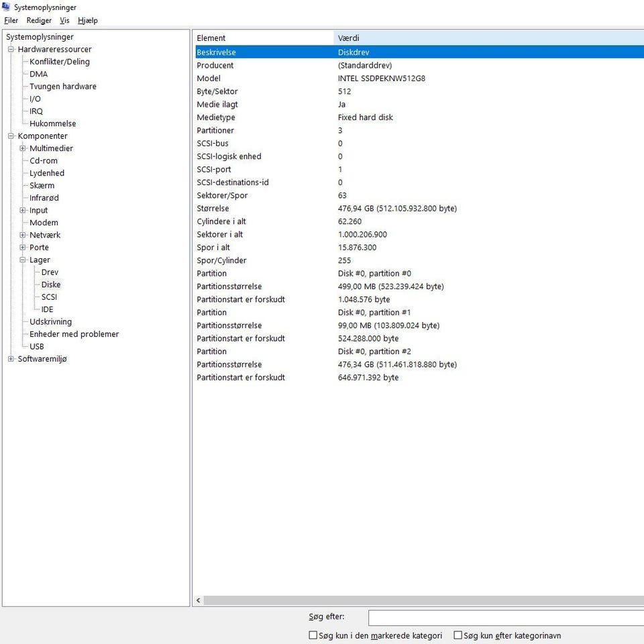This screenshot has width=644, height=644.
Task: Click the Systemoplysninger title bar icon
Action: click(x=7, y=7)
